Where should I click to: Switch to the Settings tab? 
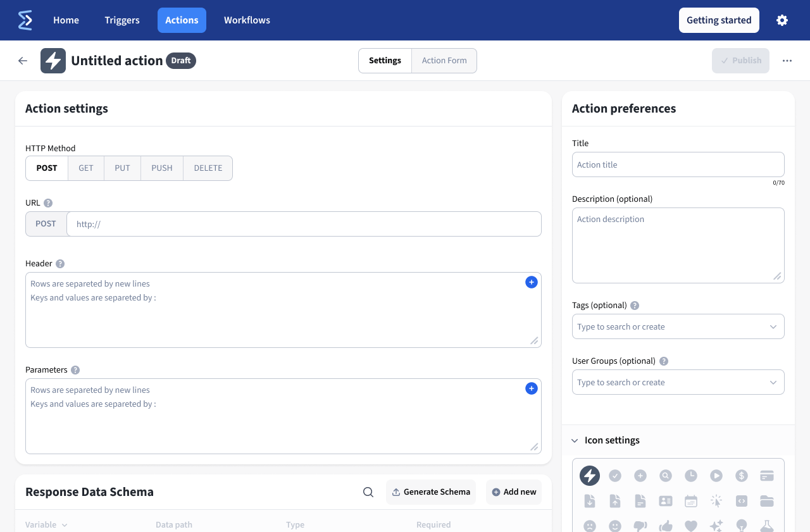tap(385, 61)
